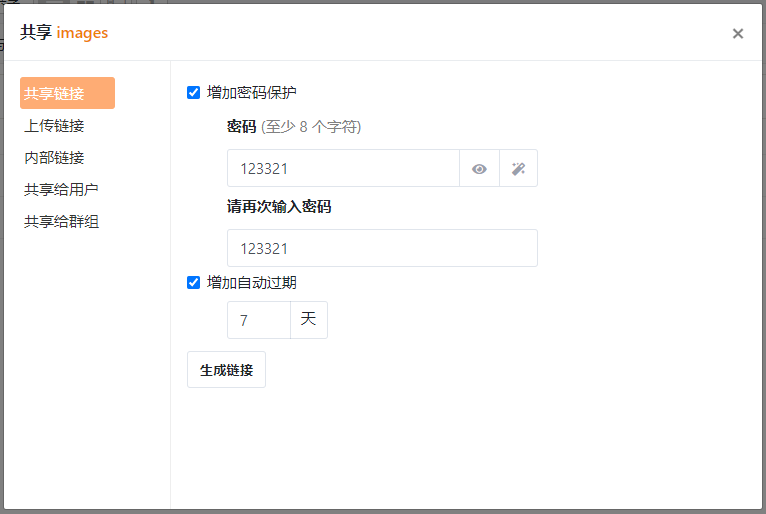Generate random password with magic wand icon

click(x=518, y=169)
